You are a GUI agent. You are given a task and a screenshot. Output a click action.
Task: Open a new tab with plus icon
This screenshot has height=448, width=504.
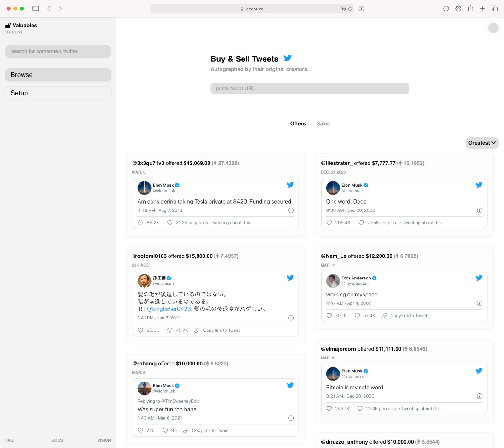pos(483,9)
